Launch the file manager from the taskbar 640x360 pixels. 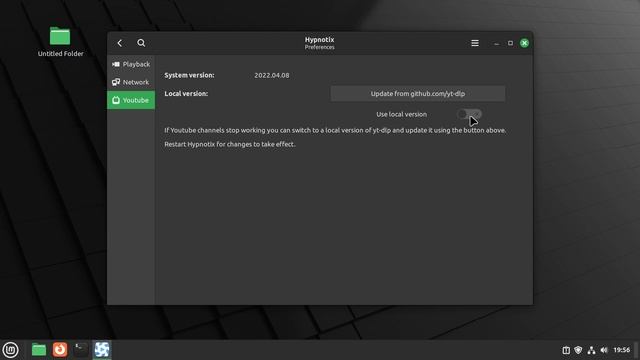tap(39, 350)
